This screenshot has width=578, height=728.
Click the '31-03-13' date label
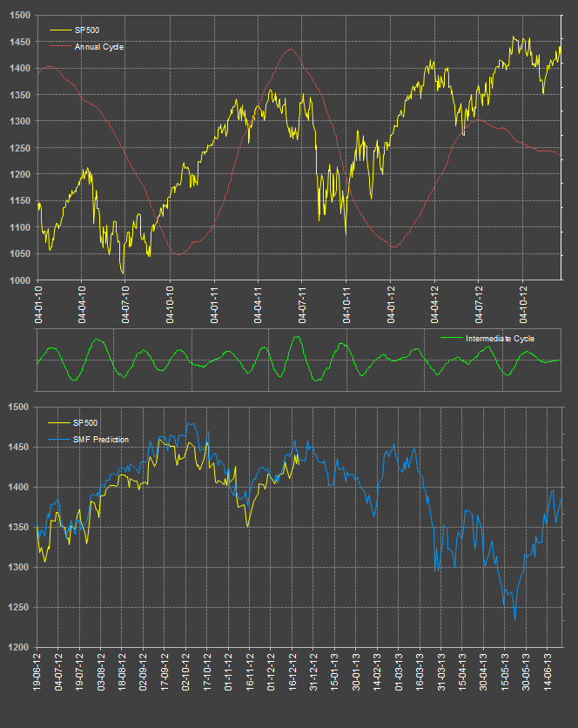pos(441,671)
